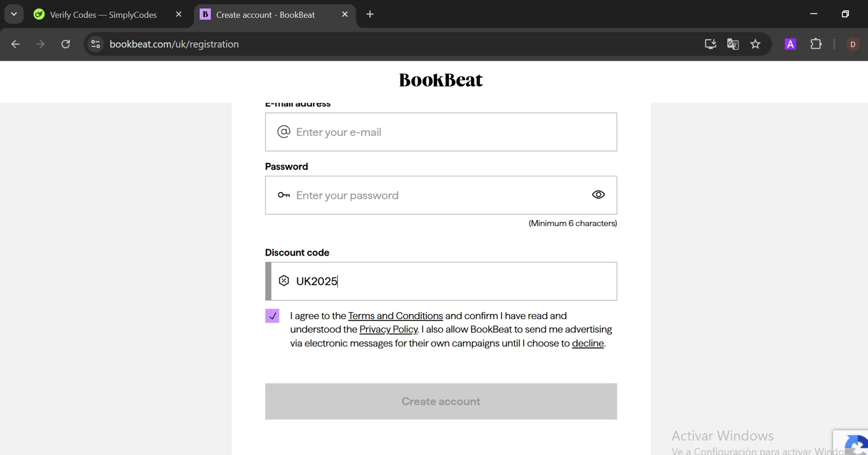Open site information icon in address bar

point(95,44)
